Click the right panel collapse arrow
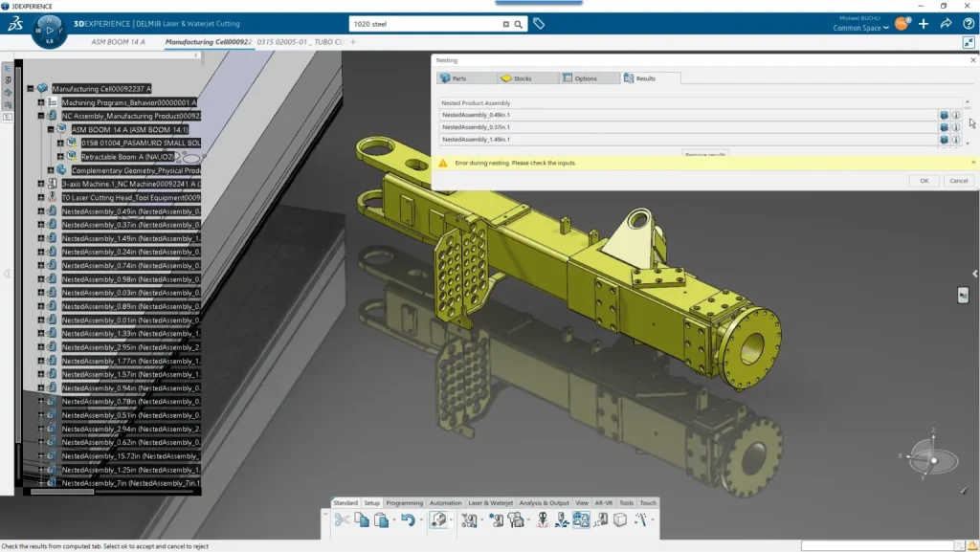 (974, 274)
